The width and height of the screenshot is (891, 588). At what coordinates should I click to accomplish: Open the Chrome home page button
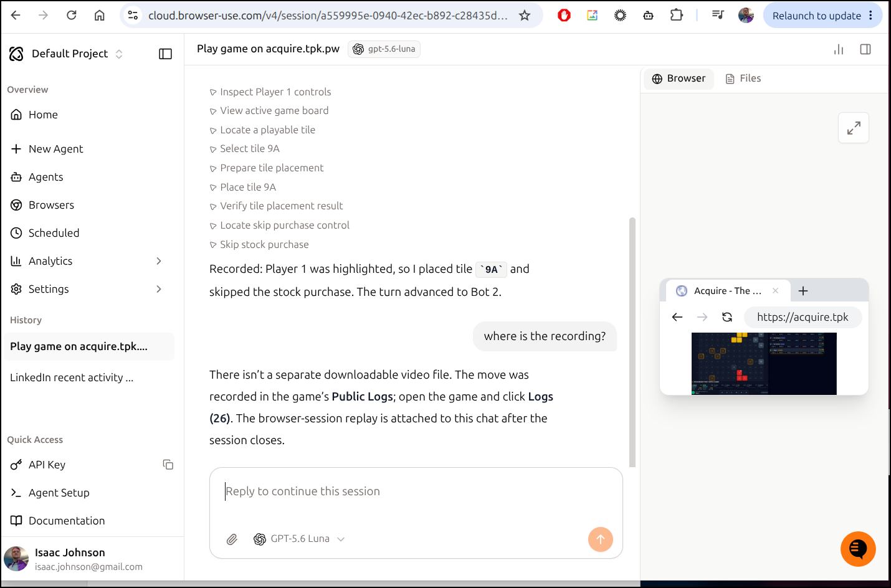(x=100, y=16)
